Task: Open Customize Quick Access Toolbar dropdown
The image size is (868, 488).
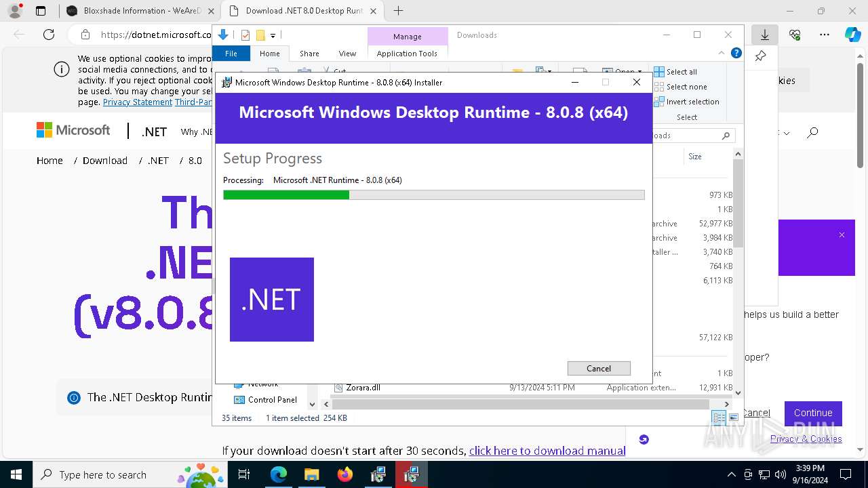Action: [x=273, y=35]
